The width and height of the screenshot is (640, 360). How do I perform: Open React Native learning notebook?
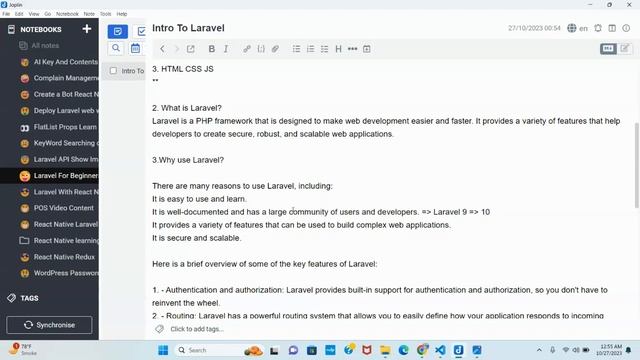click(49, 241)
